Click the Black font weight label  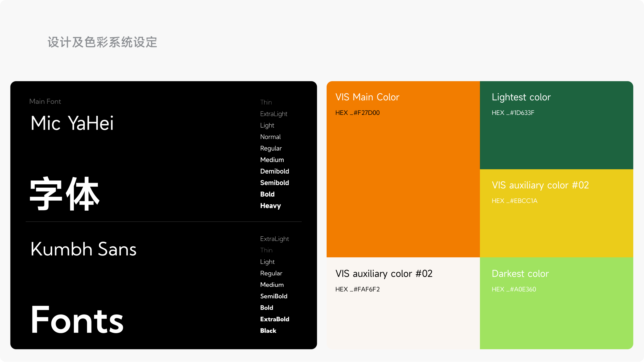coord(268,331)
